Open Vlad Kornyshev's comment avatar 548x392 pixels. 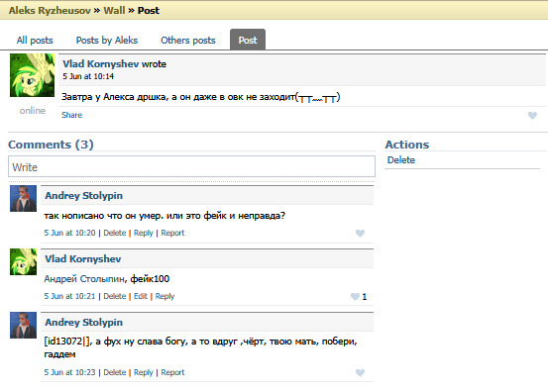coord(23,261)
